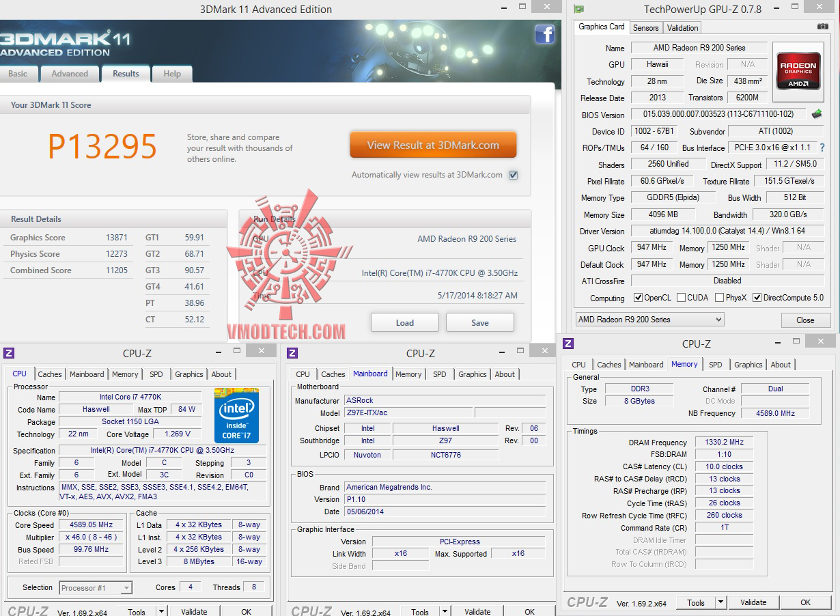Open the Help tab in 3DMark
Screen dimensions: 840x616
pos(172,74)
